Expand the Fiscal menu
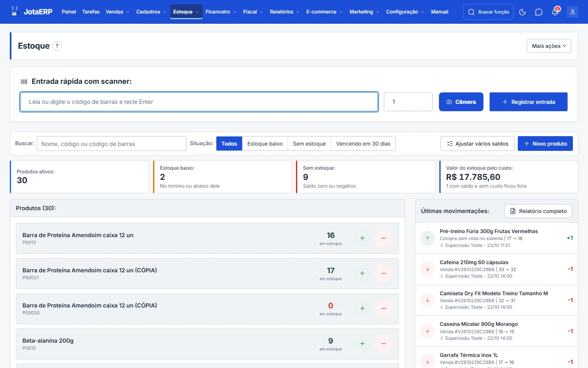 (x=253, y=12)
